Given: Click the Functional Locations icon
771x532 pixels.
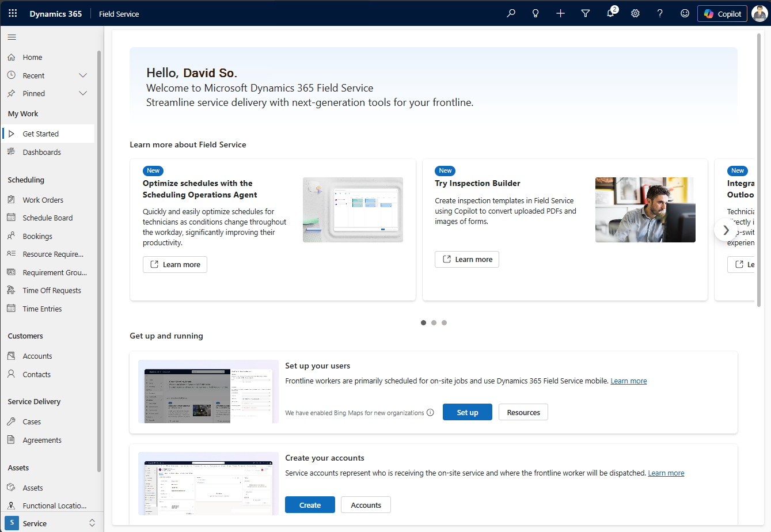Looking at the screenshot, I should 11,506.
